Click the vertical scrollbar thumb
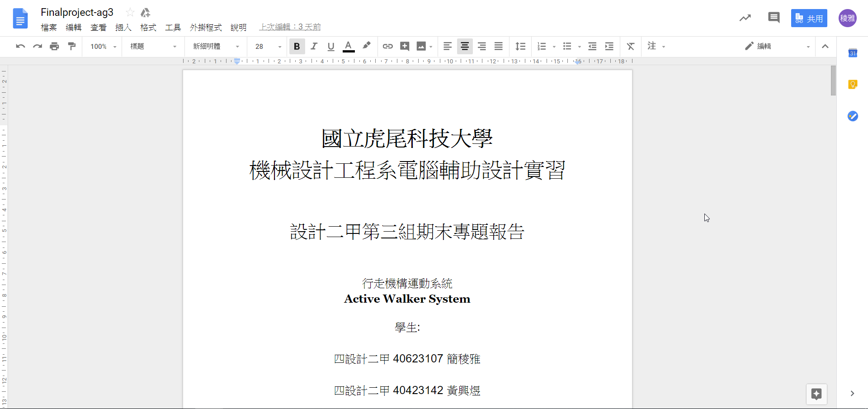This screenshot has width=868, height=409. [x=833, y=81]
